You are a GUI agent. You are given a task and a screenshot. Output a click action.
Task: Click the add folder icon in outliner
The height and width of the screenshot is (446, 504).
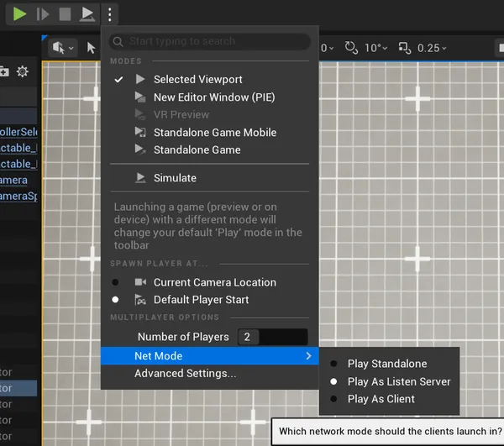point(4,71)
